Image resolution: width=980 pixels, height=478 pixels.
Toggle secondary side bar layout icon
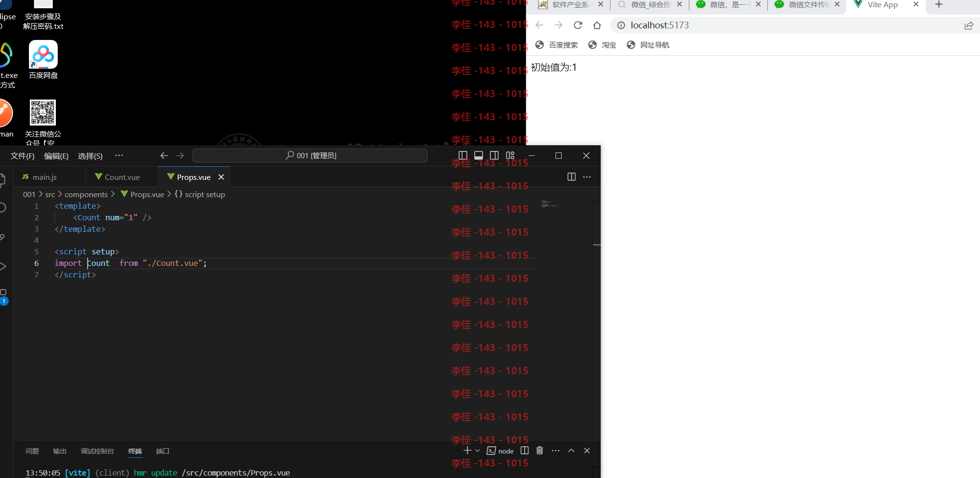(x=494, y=155)
